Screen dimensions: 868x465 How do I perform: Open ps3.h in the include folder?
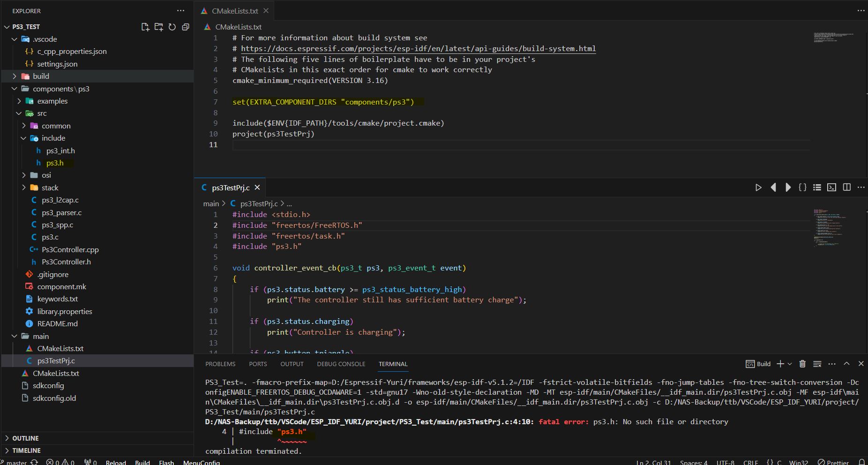pyautogui.click(x=55, y=163)
